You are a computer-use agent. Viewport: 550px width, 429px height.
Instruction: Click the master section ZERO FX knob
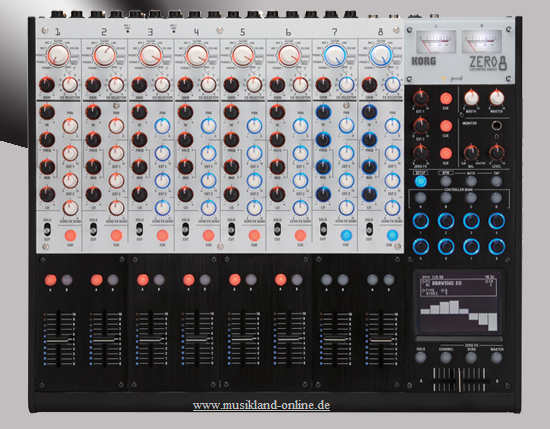(421, 153)
